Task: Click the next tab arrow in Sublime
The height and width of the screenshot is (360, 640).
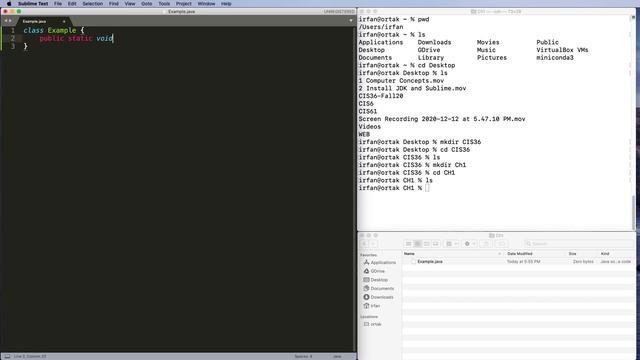Action: click(x=10, y=20)
